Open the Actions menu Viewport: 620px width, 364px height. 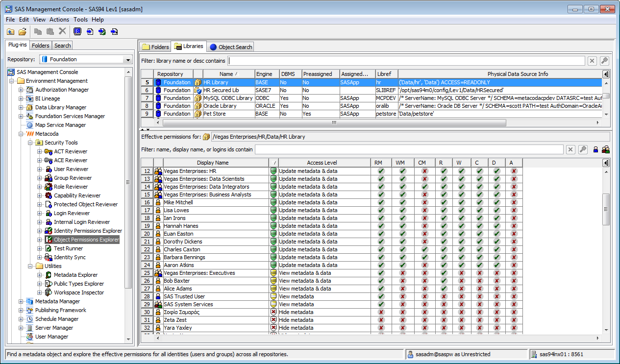coord(59,20)
